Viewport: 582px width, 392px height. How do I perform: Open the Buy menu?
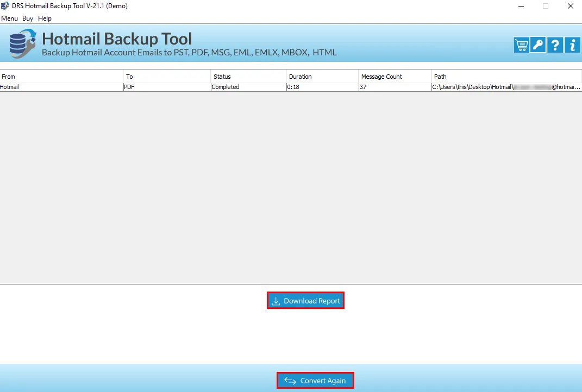pyautogui.click(x=28, y=18)
